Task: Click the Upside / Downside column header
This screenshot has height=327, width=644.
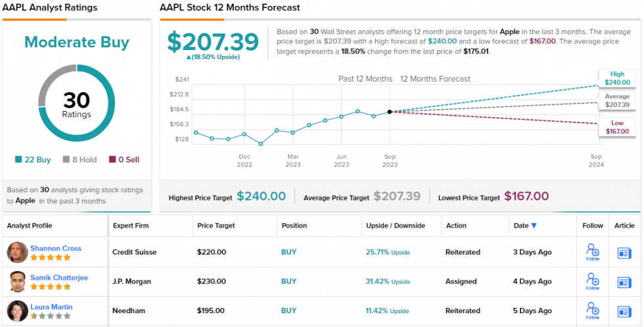Action: pyautogui.click(x=395, y=226)
